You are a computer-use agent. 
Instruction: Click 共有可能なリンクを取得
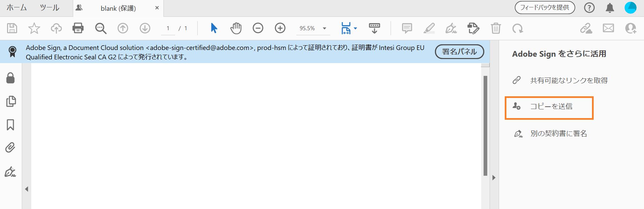coord(569,81)
